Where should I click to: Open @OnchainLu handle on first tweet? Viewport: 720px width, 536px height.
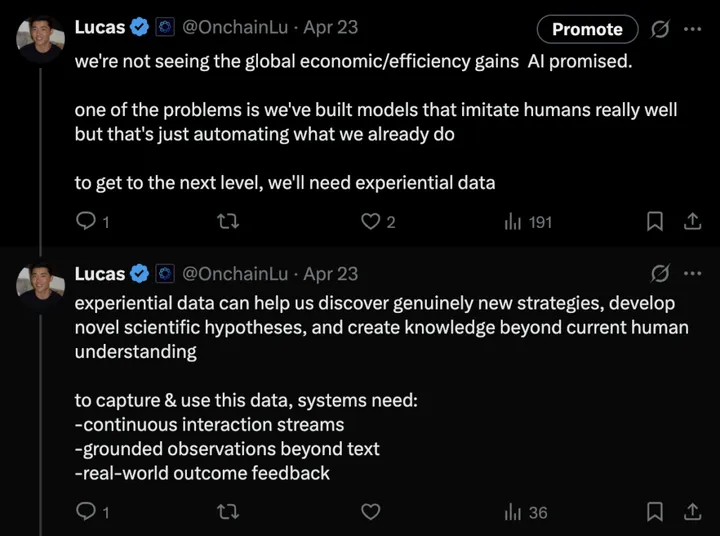coord(237,29)
